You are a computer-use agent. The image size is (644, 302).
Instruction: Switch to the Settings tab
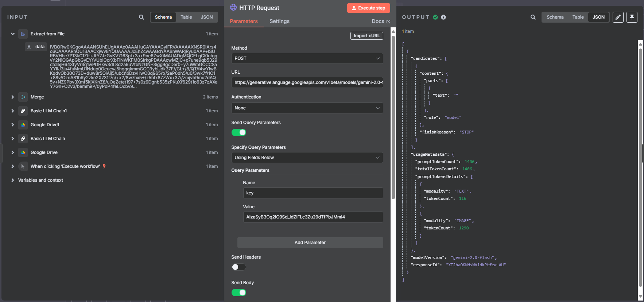coord(279,21)
